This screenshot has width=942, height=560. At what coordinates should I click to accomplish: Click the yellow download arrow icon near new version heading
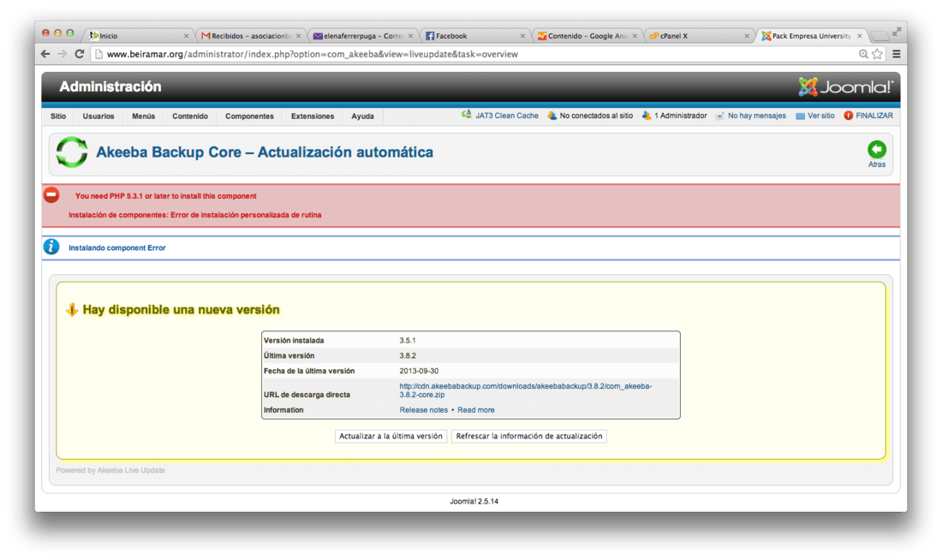point(72,309)
